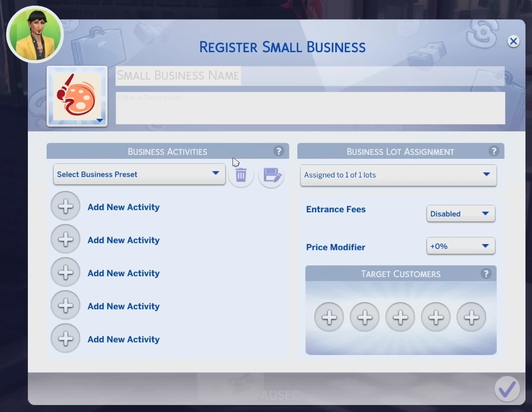Expand the Assigned to 1 of 1 lots dropdown
The height and width of the screenshot is (412, 532).
click(x=398, y=175)
